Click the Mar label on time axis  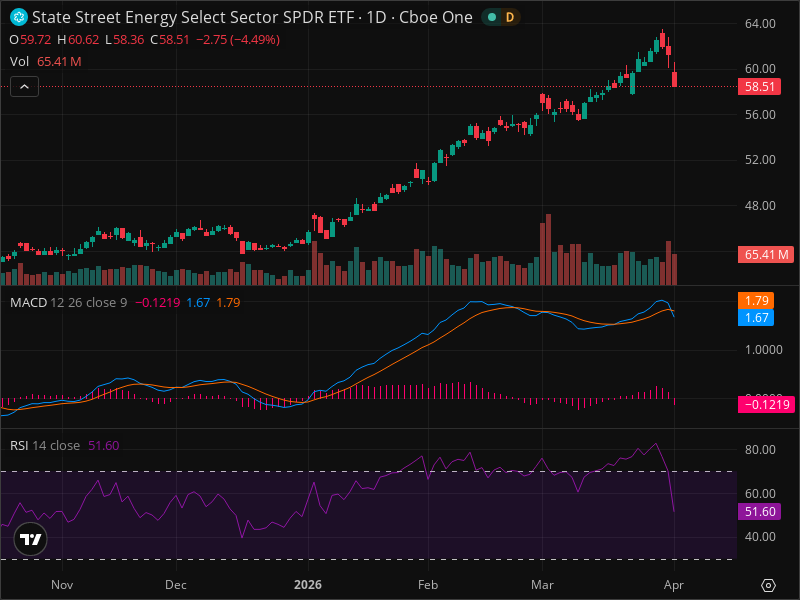pos(542,585)
